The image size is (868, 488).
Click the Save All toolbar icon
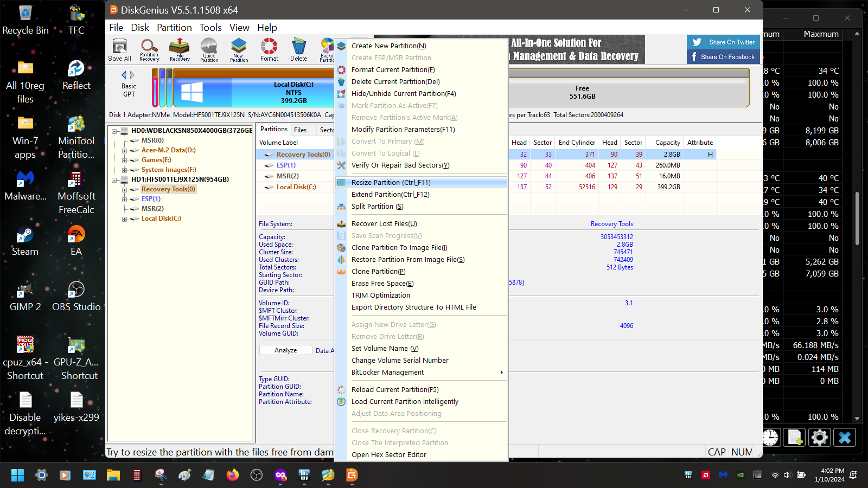click(119, 50)
